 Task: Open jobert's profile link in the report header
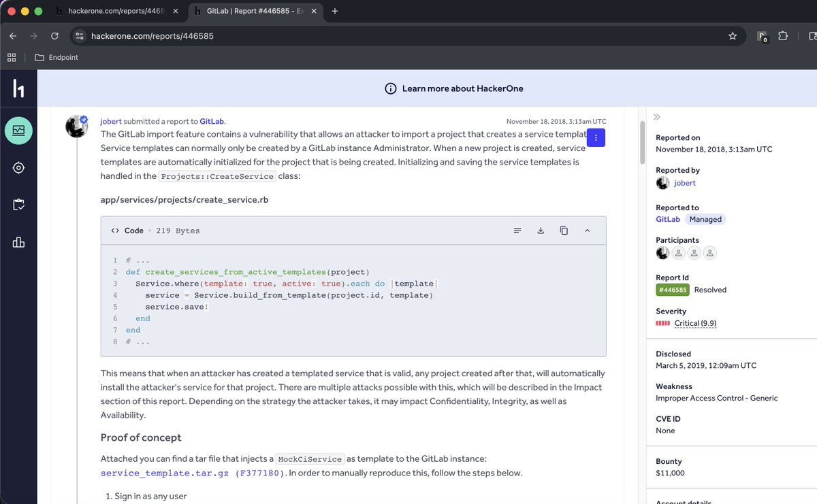click(x=110, y=121)
